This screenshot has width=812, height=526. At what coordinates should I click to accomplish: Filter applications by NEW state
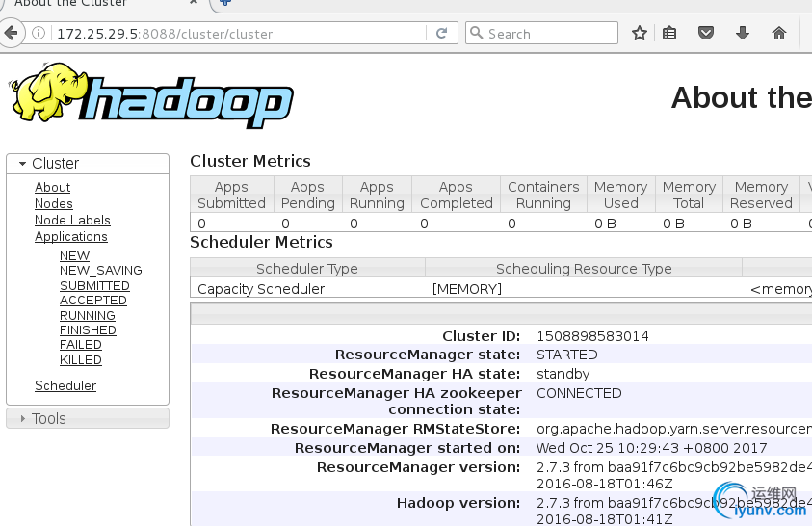tap(74, 255)
